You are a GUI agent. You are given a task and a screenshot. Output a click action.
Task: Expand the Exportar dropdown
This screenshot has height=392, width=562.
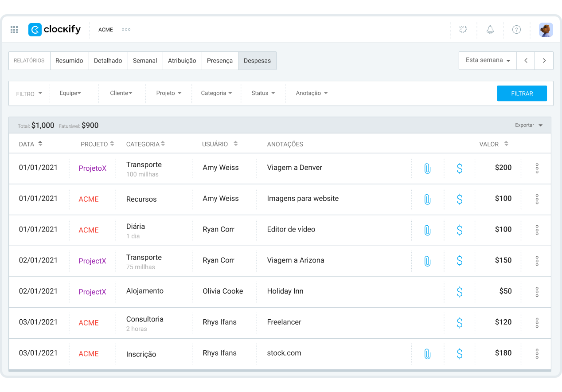[x=529, y=125]
